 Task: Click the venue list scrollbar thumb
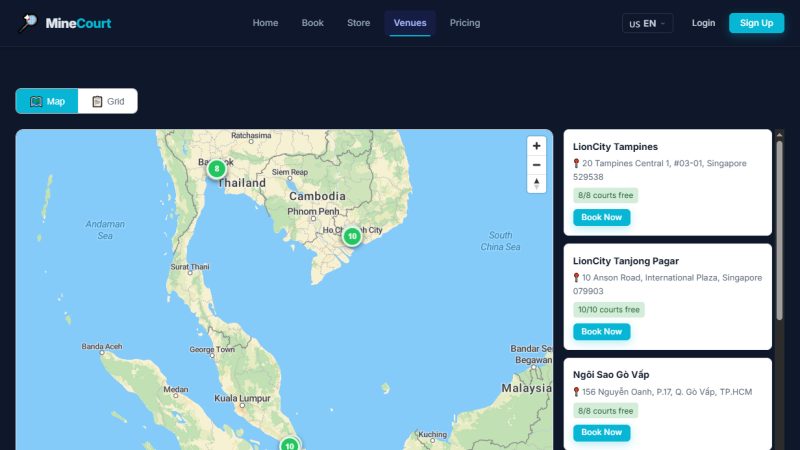[779, 231]
